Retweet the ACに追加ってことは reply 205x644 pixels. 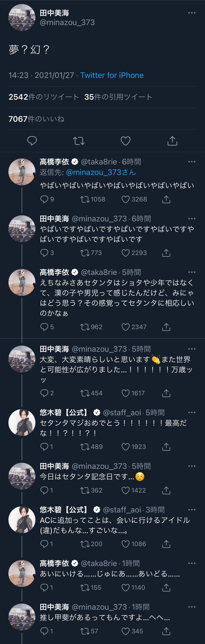click(x=85, y=544)
